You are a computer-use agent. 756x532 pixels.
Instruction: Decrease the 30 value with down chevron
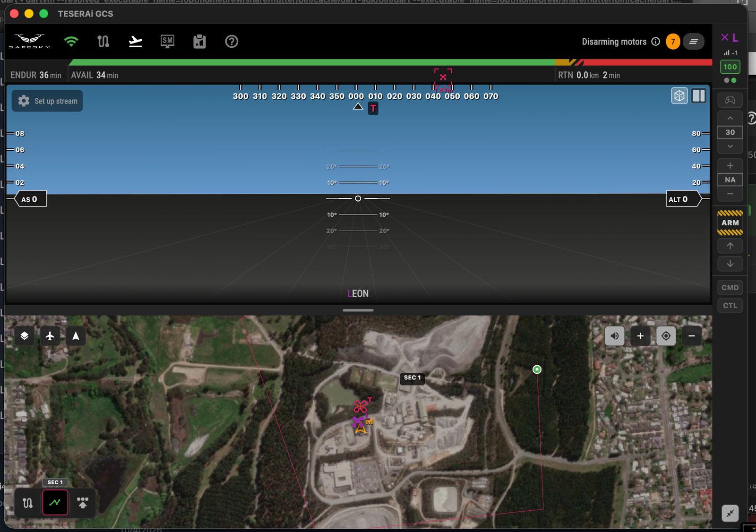(x=730, y=146)
